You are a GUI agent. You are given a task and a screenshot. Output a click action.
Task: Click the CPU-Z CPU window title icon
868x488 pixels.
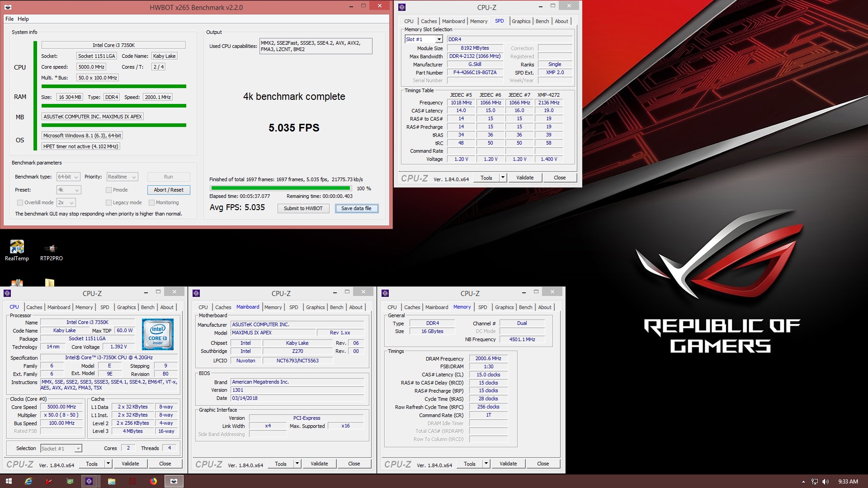coord(7,293)
